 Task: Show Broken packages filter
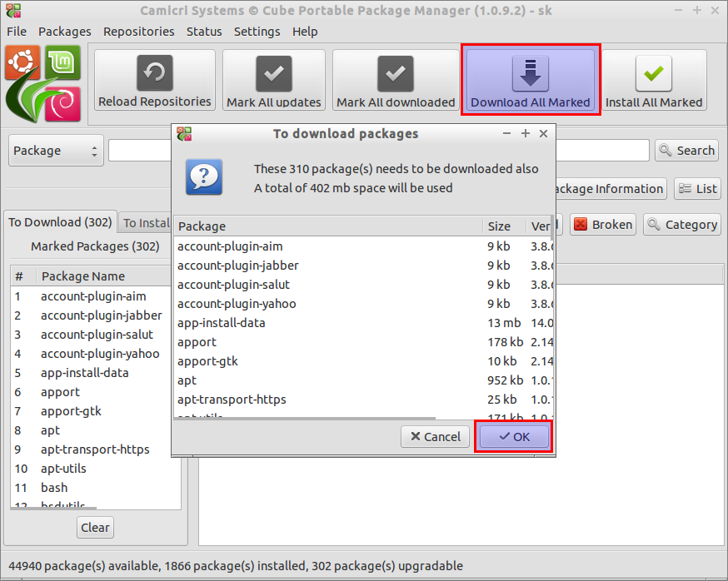[602, 224]
